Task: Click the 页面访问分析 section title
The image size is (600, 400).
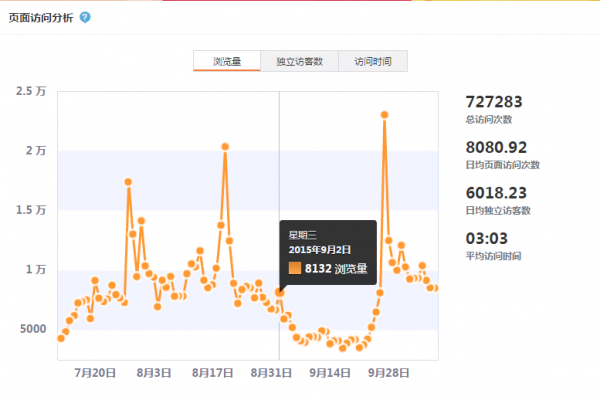Action: pos(41,18)
